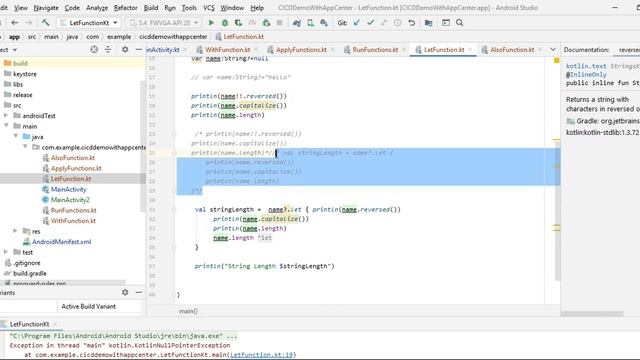
Task: Open Project view selector dropdown arrow
Action: (x=15, y=50)
